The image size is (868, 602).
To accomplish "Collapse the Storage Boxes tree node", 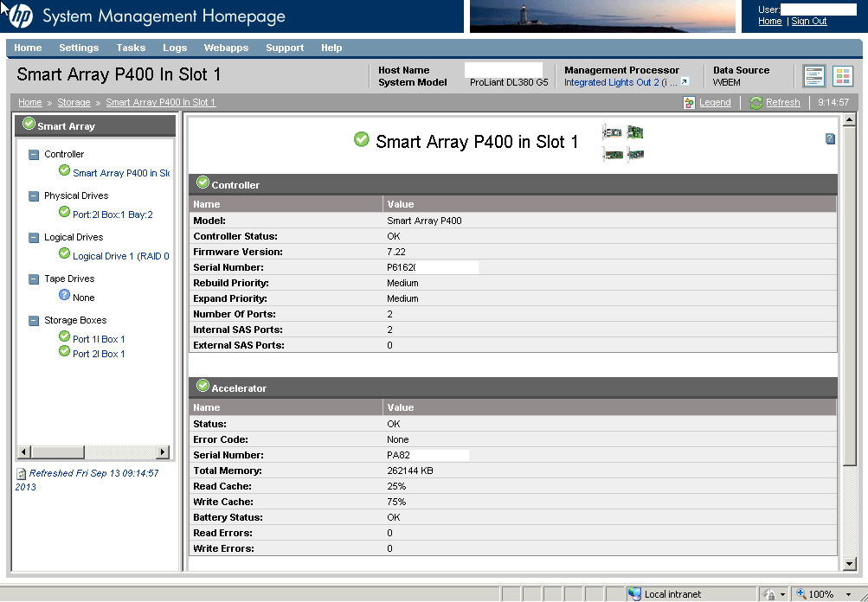I will (34, 321).
